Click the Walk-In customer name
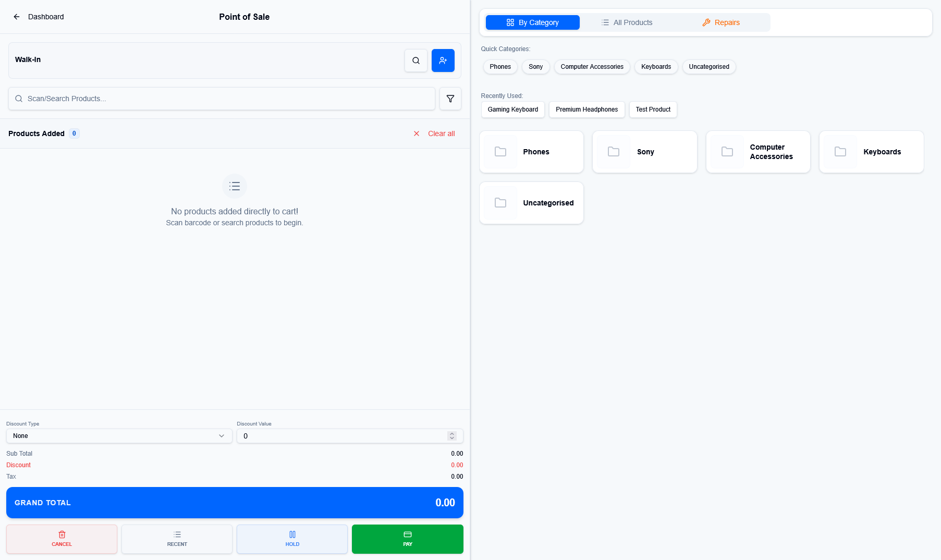 28,59
